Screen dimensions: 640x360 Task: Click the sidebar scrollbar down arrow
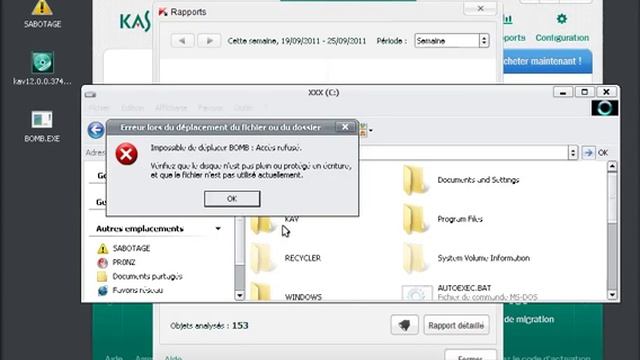240,295
